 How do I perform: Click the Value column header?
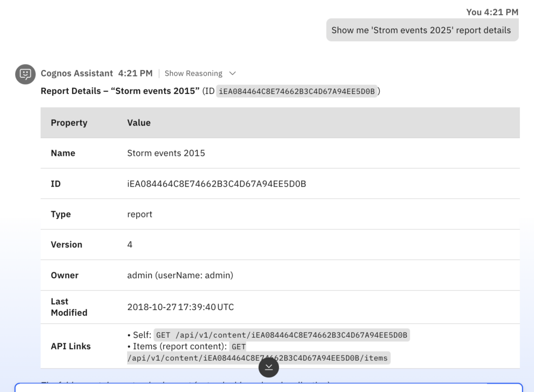139,123
